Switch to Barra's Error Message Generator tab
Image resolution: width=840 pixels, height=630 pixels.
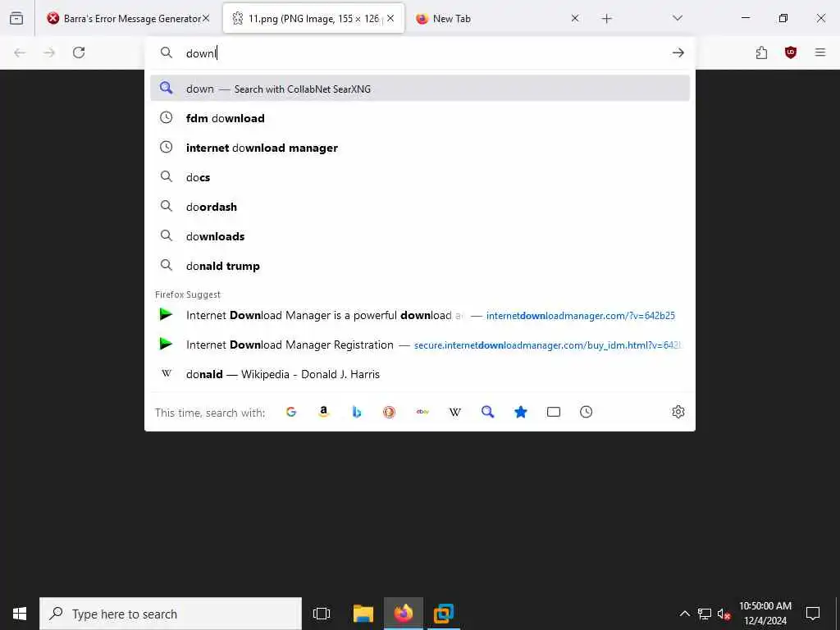[127, 19]
